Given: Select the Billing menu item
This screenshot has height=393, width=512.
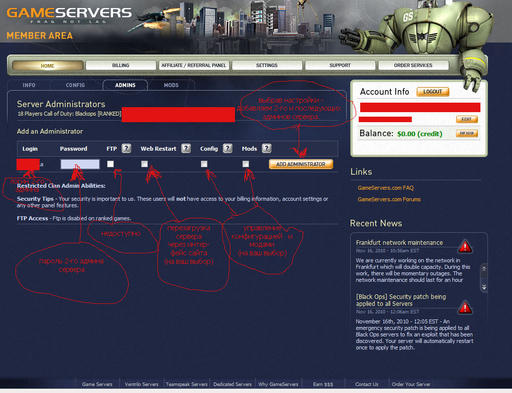Looking at the screenshot, I should coord(121,65).
